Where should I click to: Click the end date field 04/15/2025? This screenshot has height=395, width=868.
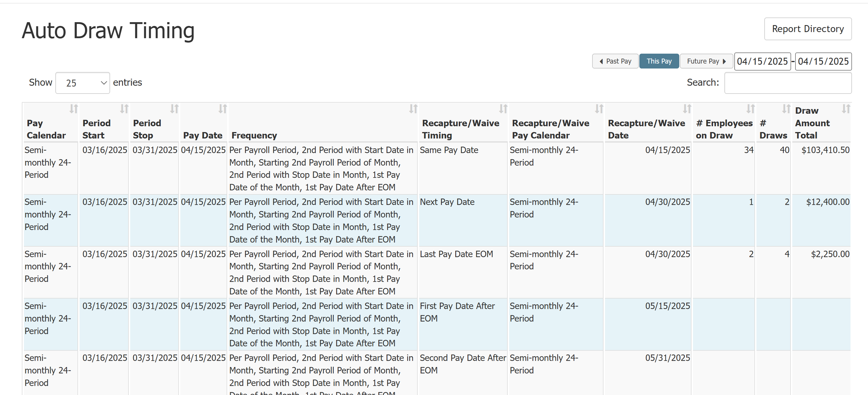pyautogui.click(x=823, y=62)
